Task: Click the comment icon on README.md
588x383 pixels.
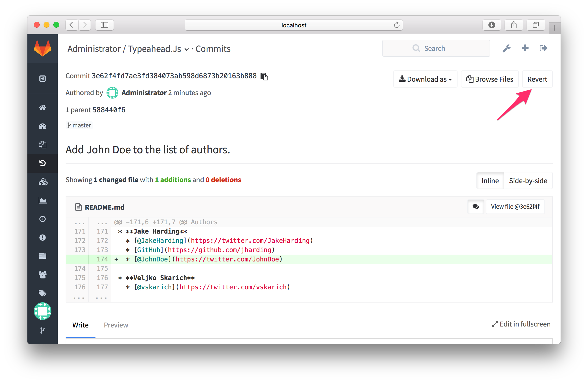Action: point(475,206)
